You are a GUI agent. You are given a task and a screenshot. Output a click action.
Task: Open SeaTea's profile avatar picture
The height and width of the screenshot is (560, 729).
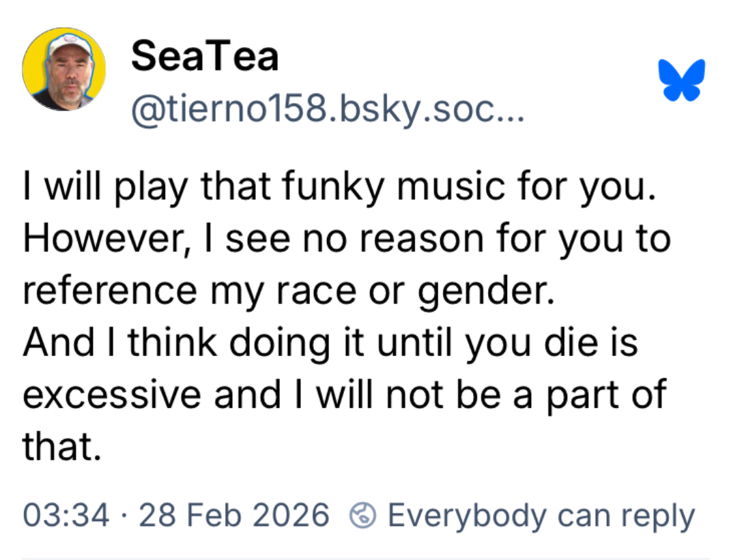point(63,69)
